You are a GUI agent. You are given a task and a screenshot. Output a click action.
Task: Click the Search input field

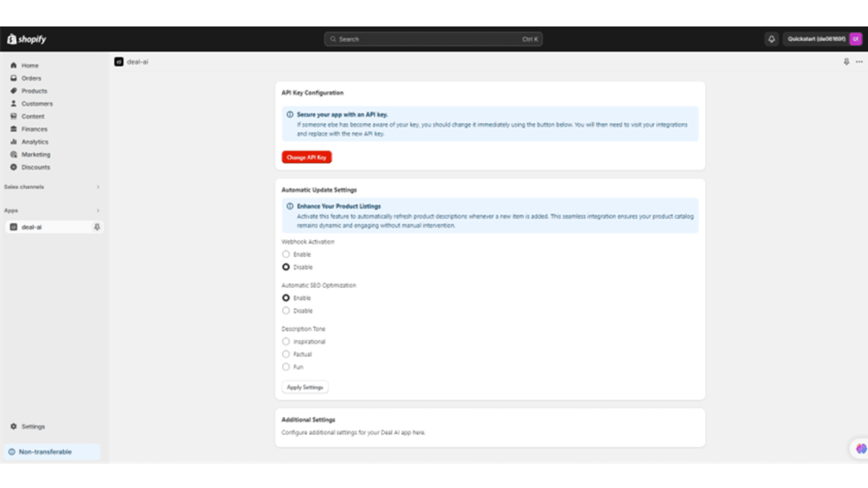pyautogui.click(x=433, y=39)
